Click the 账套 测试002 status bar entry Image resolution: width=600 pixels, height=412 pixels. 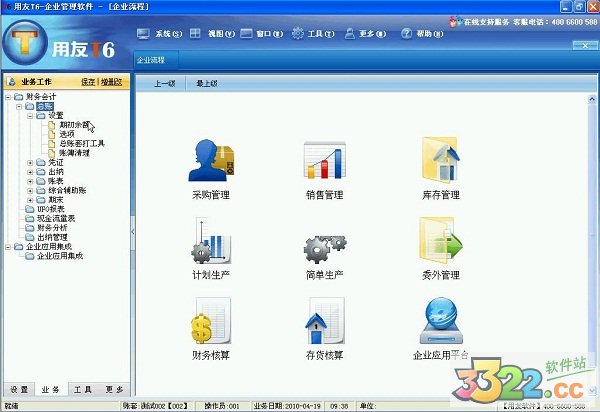(x=155, y=405)
